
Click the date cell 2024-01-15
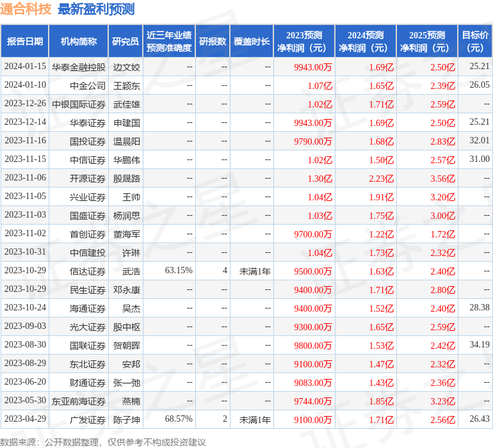[x=25, y=67]
